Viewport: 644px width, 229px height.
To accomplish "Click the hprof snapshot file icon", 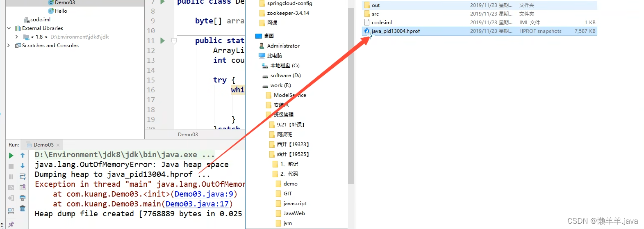I will coord(367,31).
